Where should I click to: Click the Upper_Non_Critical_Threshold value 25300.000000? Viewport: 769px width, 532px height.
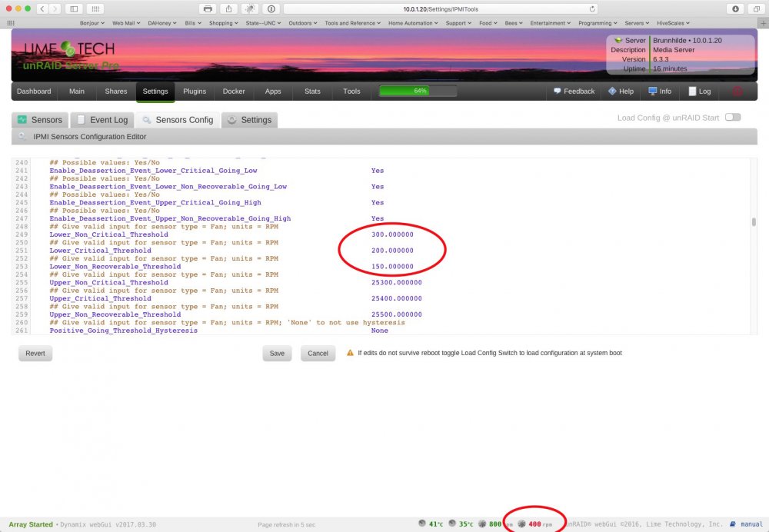[396, 282]
